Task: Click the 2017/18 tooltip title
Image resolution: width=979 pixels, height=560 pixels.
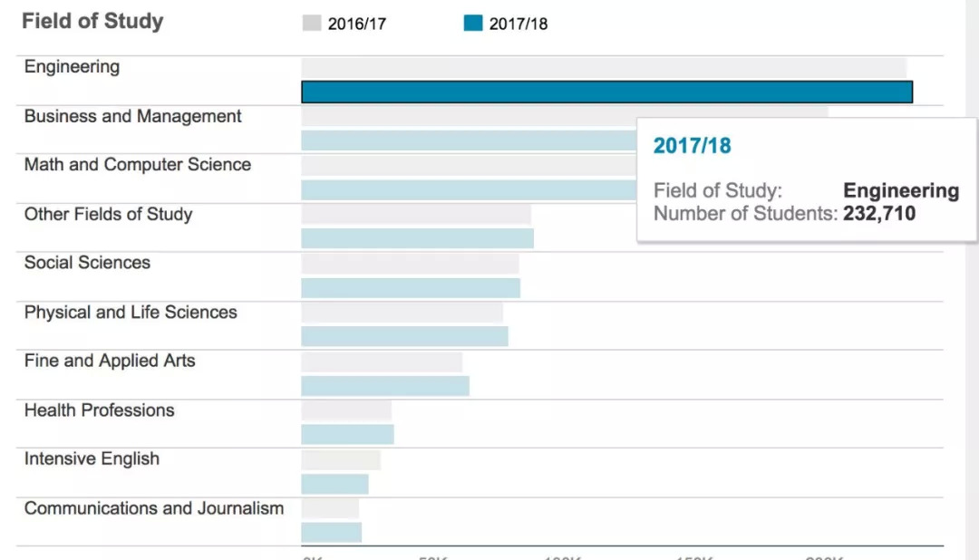Action: (692, 146)
